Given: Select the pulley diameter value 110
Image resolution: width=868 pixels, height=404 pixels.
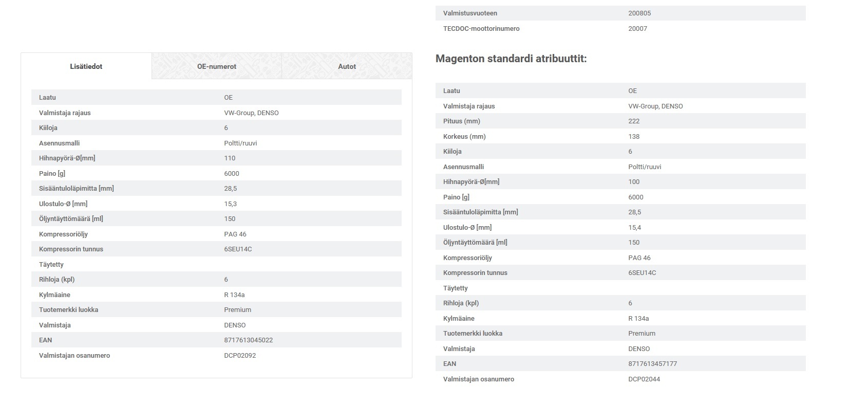Looking at the screenshot, I should [x=230, y=158].
